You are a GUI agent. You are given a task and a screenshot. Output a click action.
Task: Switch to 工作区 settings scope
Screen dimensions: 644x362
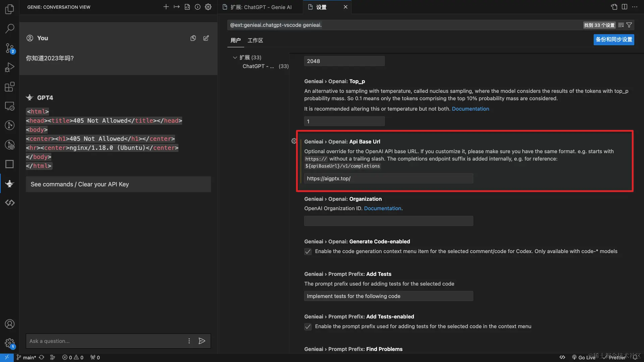(x=255, y=40)
